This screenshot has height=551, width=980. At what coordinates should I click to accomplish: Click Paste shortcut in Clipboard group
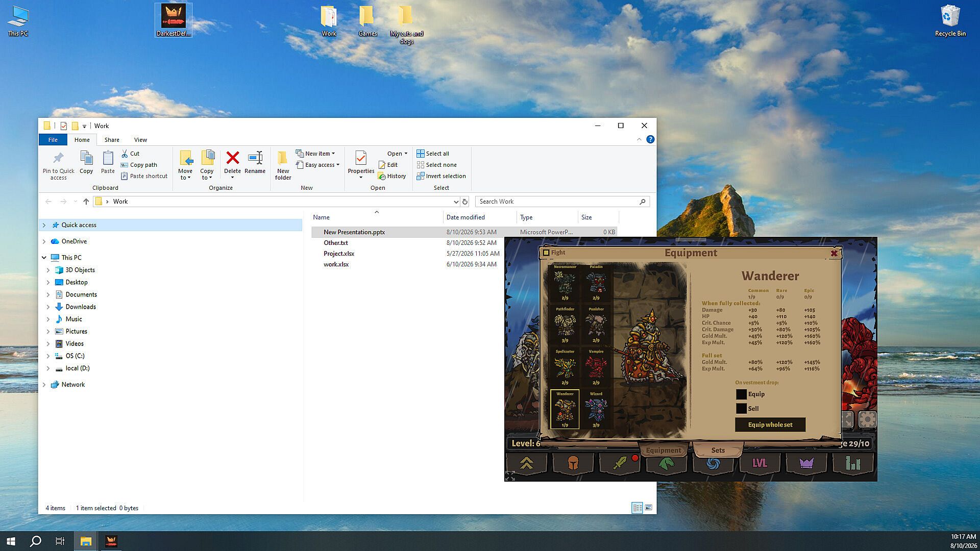(x=144, y=176)
